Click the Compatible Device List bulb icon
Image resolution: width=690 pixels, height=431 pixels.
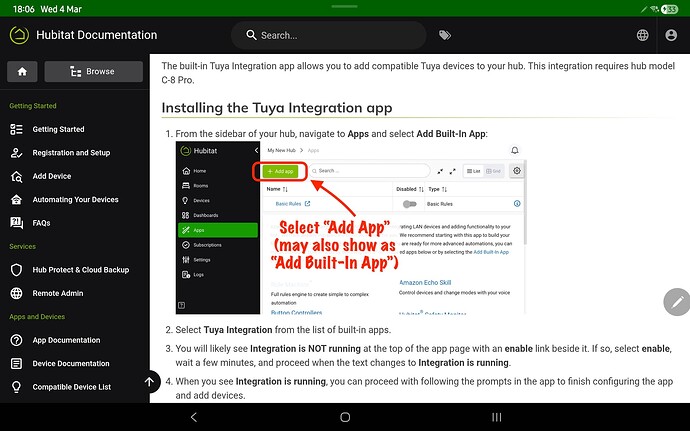[16, 387]
